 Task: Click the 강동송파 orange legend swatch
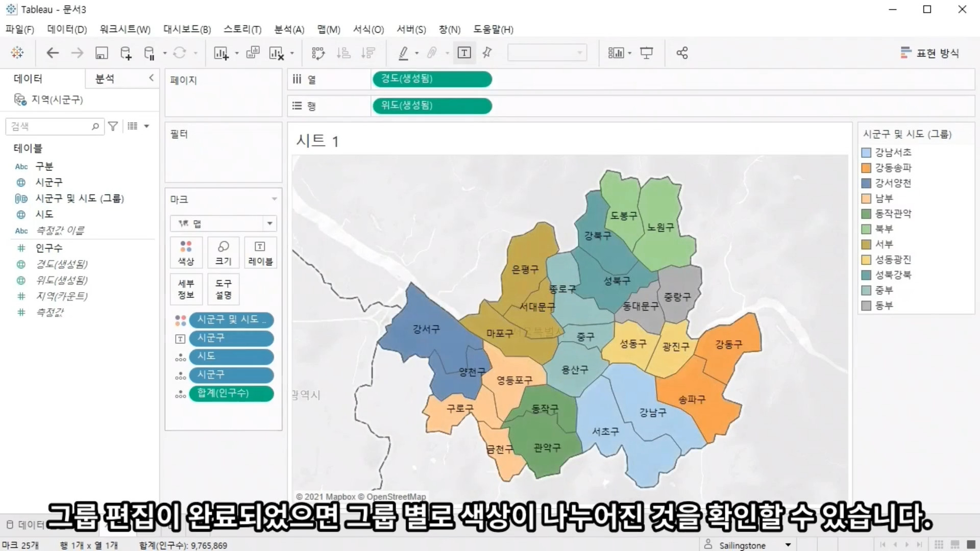(x=866, y=168)
